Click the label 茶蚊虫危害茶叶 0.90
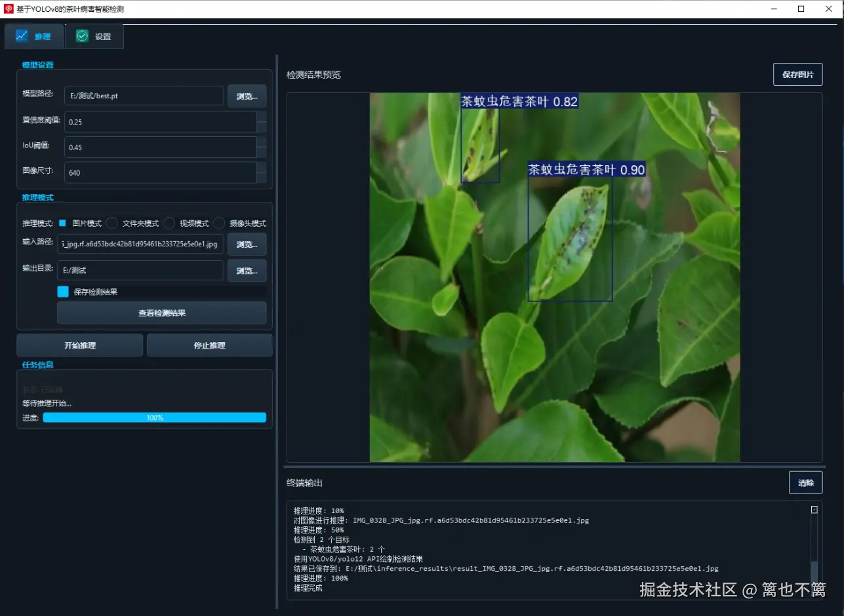844x616 pixels. (586, 170)
